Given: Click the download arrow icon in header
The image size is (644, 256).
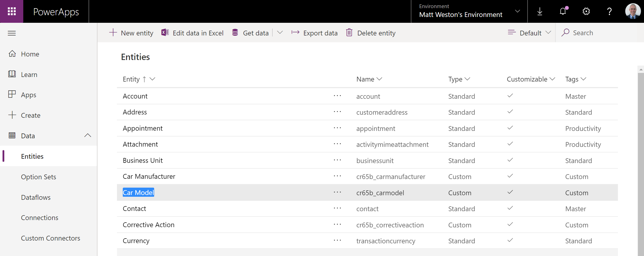Looking at the screenshot, I should (x=540, y=11).
